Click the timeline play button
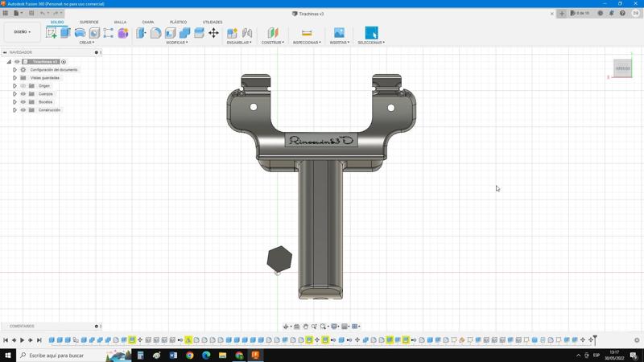 pyautogui.click(x=23, y=340)
